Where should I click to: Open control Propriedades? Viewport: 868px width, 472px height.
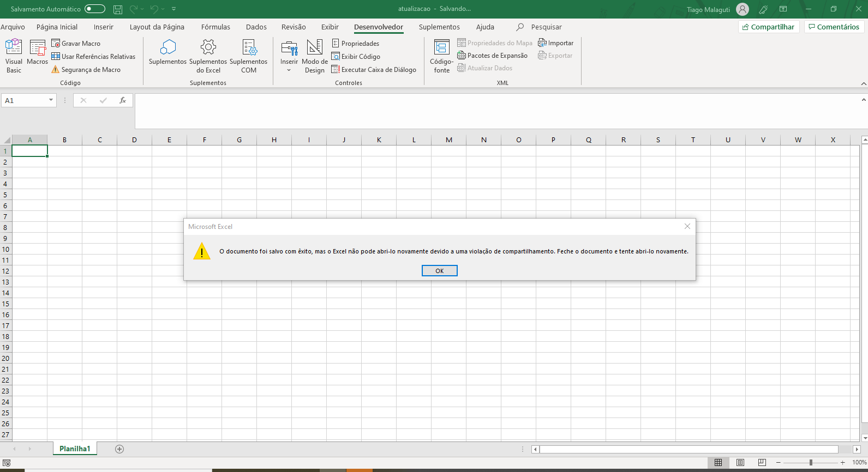click(355, 43)
